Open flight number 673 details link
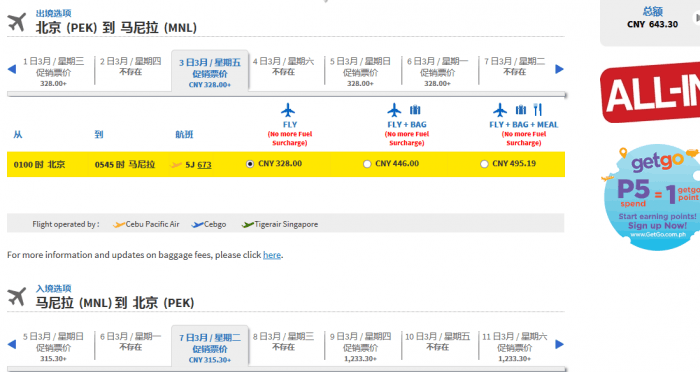This screenshot has height=372, width=700. [x=204, y=165]
